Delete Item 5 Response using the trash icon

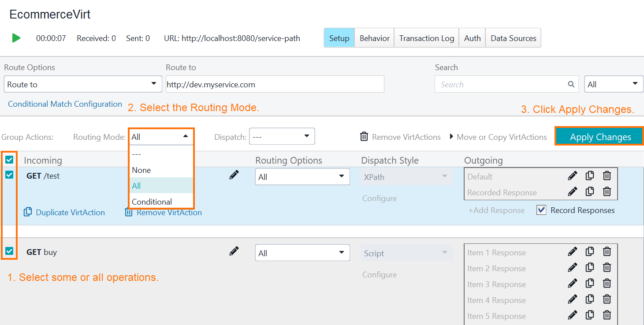(607, 315)
